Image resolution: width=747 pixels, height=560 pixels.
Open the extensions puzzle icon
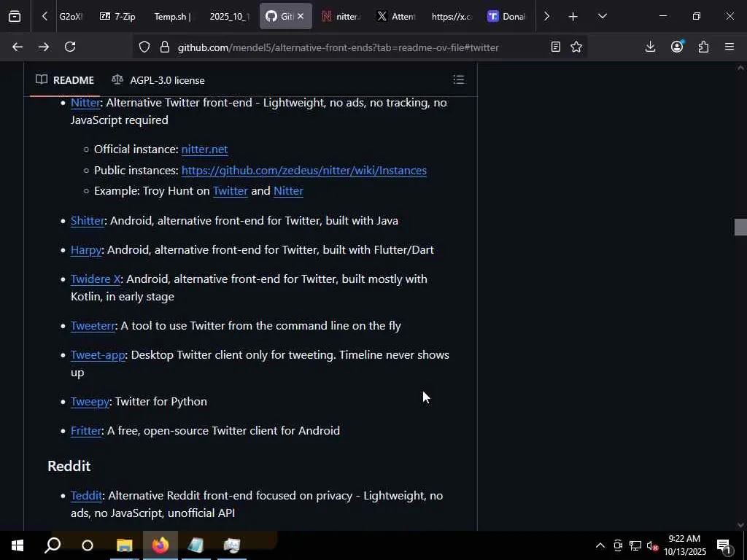pos(703,47)
